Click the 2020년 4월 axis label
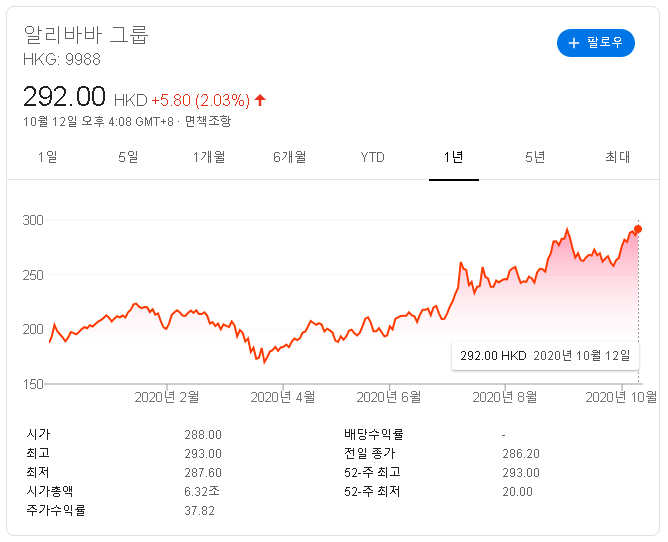Screen dimensions: 668x542 [x=283, y=397]
